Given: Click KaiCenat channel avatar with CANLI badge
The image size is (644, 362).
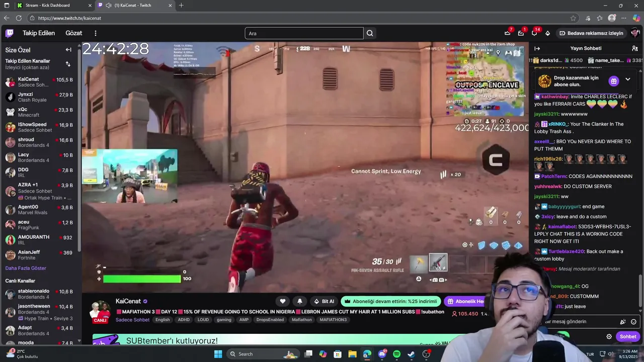Looking at the screenshot, I should click(x=101, y=312).
